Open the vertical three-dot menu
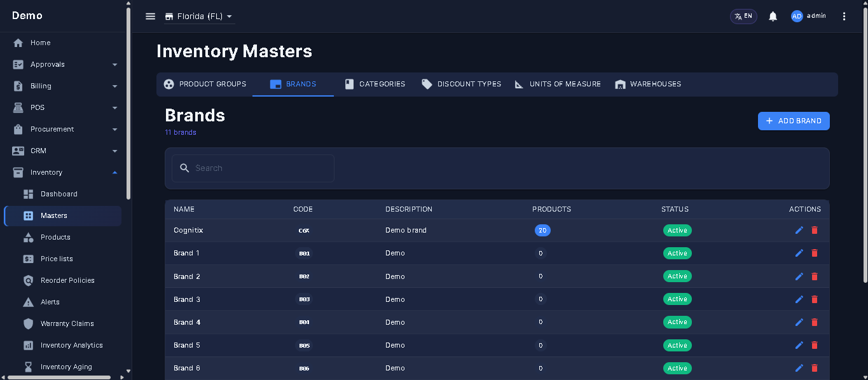Viewport: 868px width, 380px height. [844, 17]
